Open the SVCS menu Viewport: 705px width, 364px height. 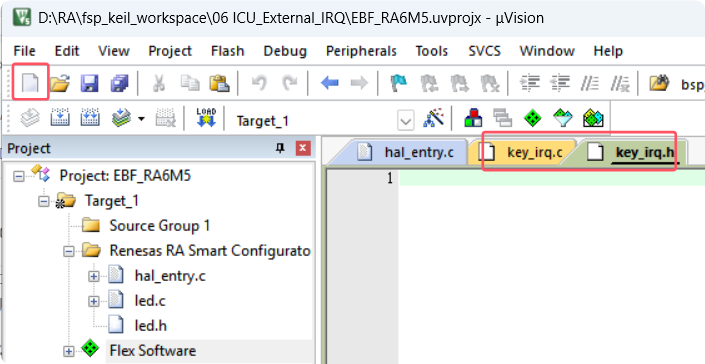484,51
